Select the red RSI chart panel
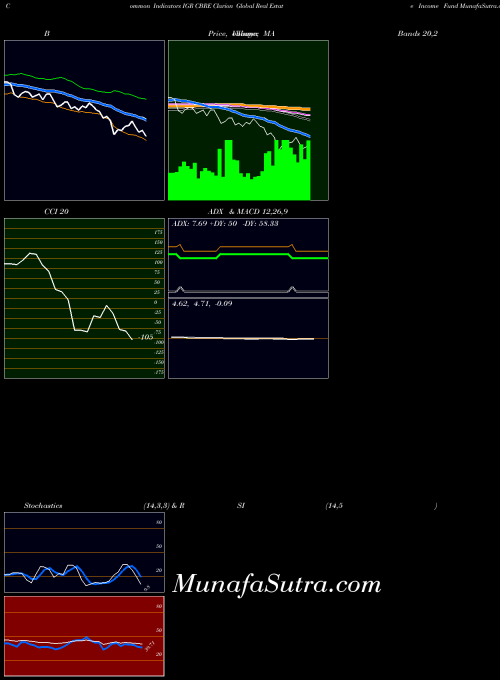500x680 pixels. (x=85, y=636)
